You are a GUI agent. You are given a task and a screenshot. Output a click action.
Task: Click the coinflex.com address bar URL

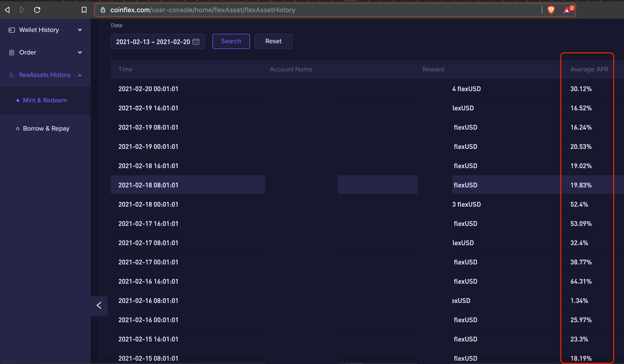tap(203, 10)
